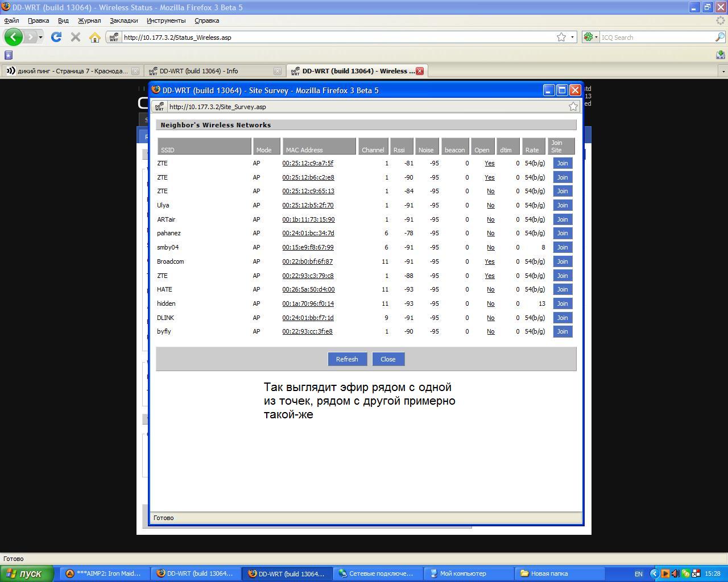Switch to AIMP2 Iron Maiden taskbar item
This screenshot has height=582, width=728.
(x=104, y=573)
